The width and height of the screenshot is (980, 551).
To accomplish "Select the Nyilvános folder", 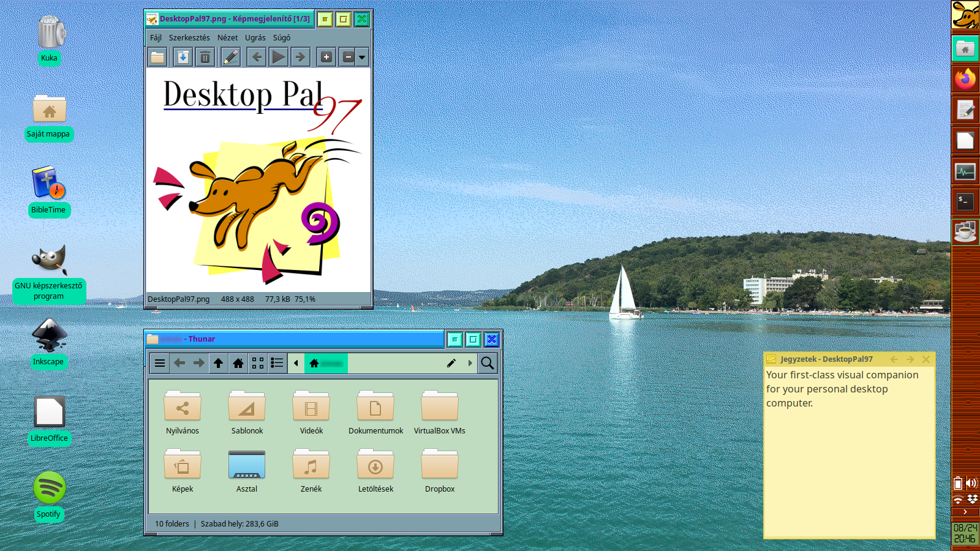I will tap(183, 413).
